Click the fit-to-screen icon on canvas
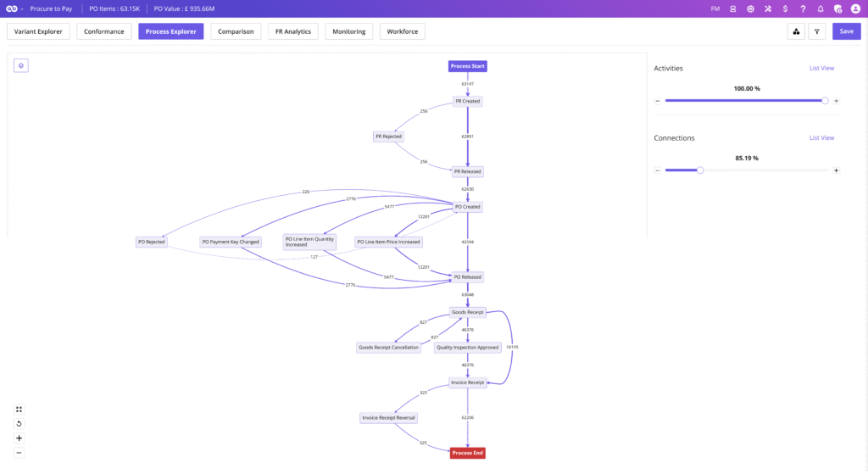Viewport: 868px width, 474px height. pos(19,409)
